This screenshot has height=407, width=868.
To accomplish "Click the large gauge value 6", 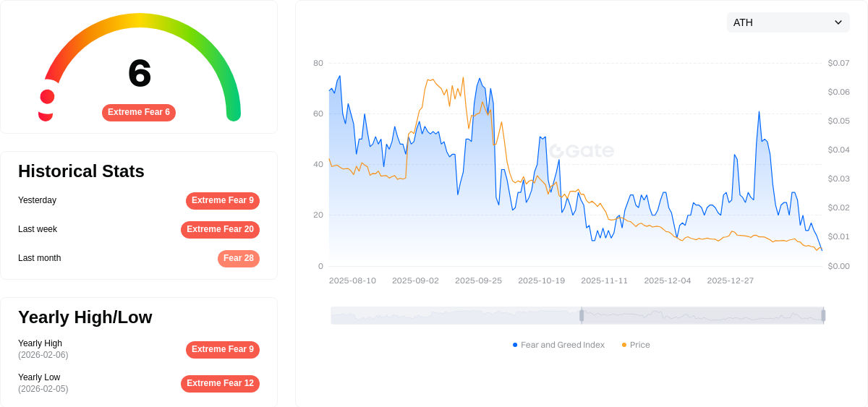I will point(140,73).
